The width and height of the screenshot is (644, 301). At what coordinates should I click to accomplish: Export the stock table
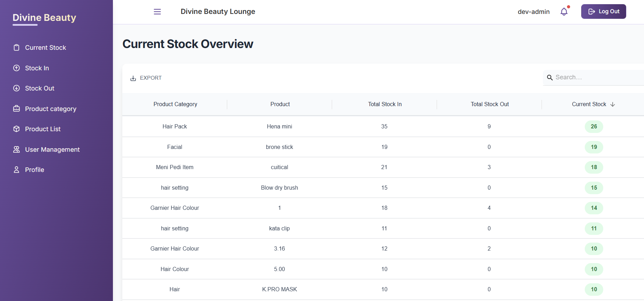tap(146, 78)
